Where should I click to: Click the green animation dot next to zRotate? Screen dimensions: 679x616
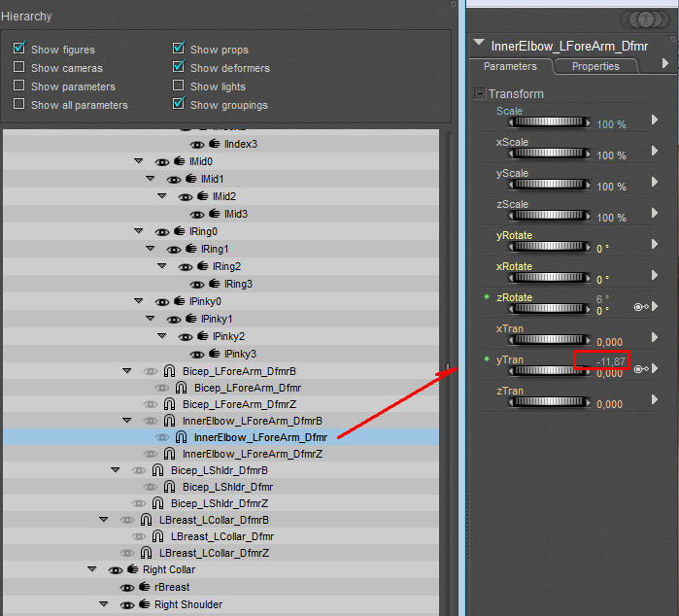tap(487, 296)
